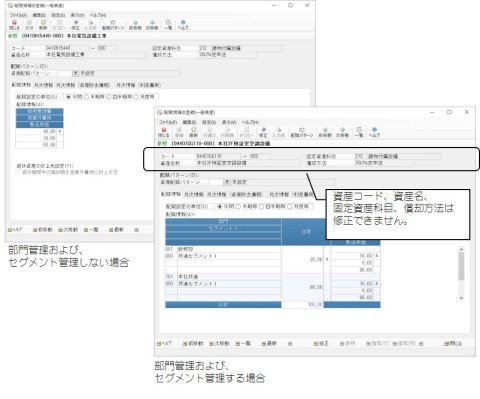Click 配賦パターン icon in front window toolbar
Screen dimensions: 480x399
pyautogui.click(x=302, y=132)
